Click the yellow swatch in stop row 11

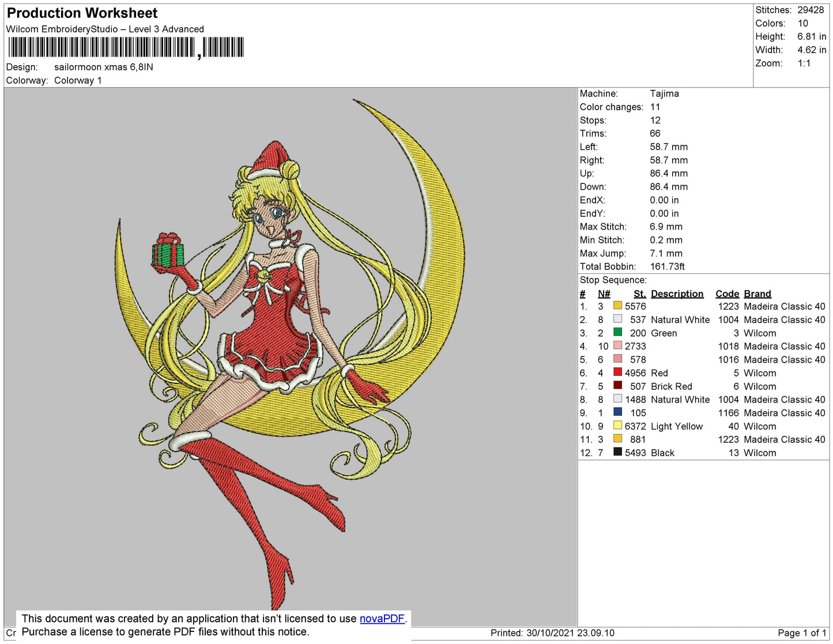coord(618,438)
